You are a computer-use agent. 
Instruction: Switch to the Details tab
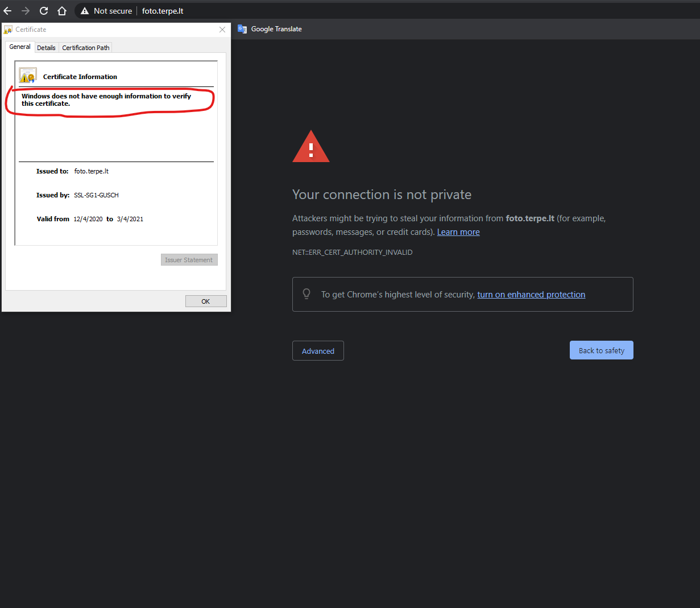tap(46, 48)
